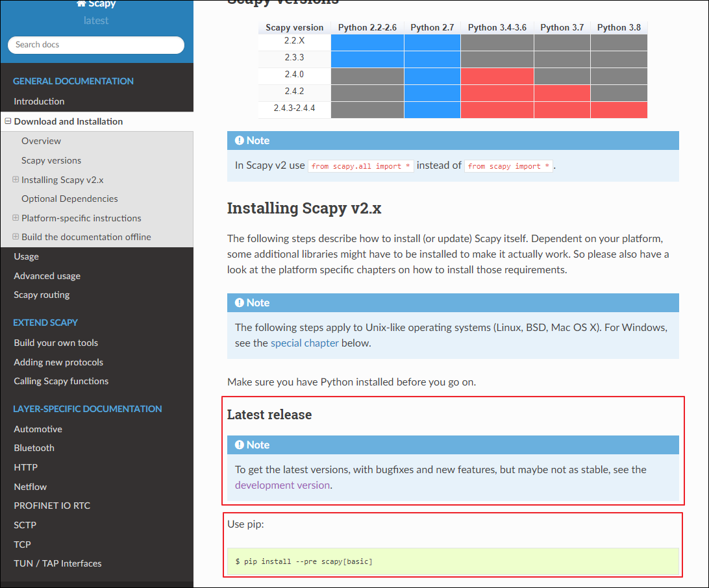Collapse the Download and Installation section
Image resolution: width=709 pixels, height=588 pixels.
click(8, 121)
